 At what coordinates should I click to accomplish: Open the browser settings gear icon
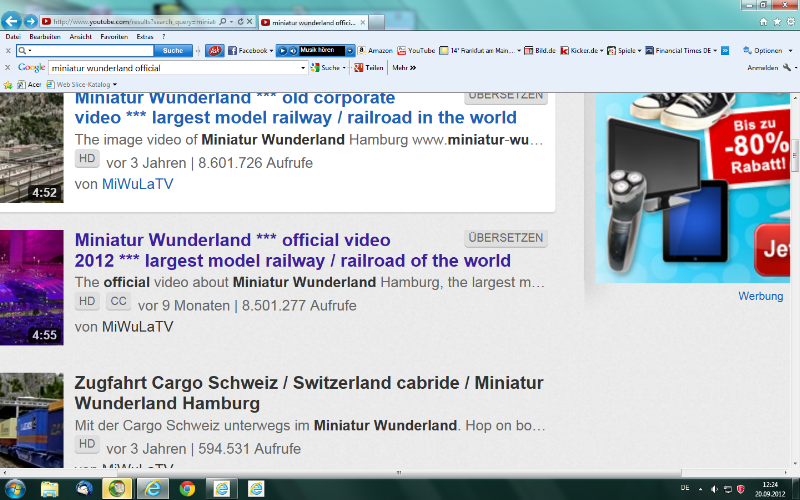[x=790, y=21]
